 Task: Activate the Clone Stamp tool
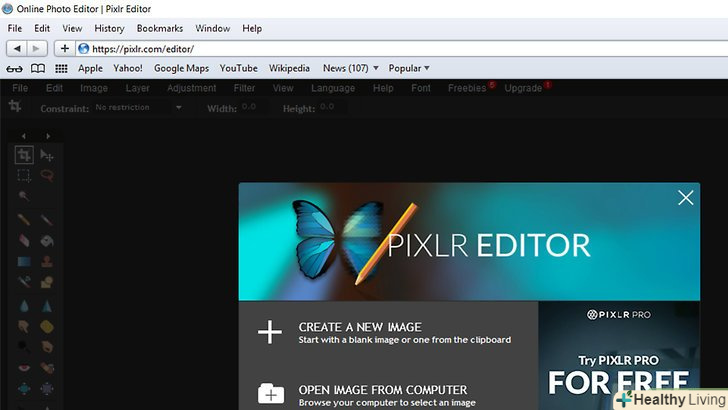pyautogui.click(x=46, y=261)
